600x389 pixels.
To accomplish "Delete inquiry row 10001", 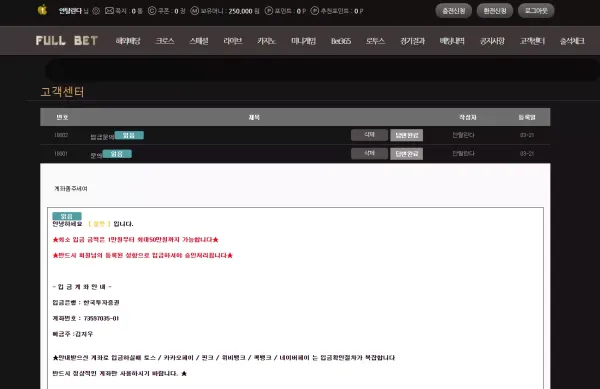I will click(x=369, y=153).
